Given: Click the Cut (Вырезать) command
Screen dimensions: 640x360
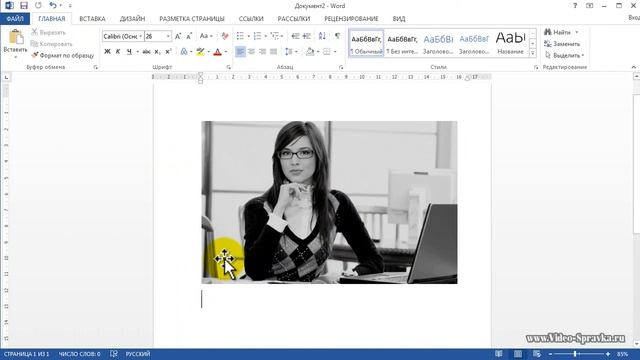Looking at the screenshot, I should 48,32.
